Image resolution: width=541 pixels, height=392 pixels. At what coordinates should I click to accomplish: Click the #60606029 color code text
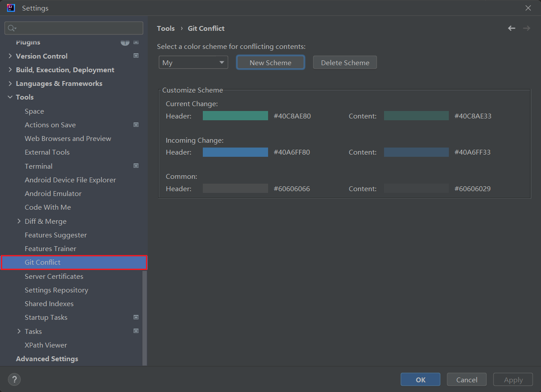pyautogui.click(x=472, y=189)
